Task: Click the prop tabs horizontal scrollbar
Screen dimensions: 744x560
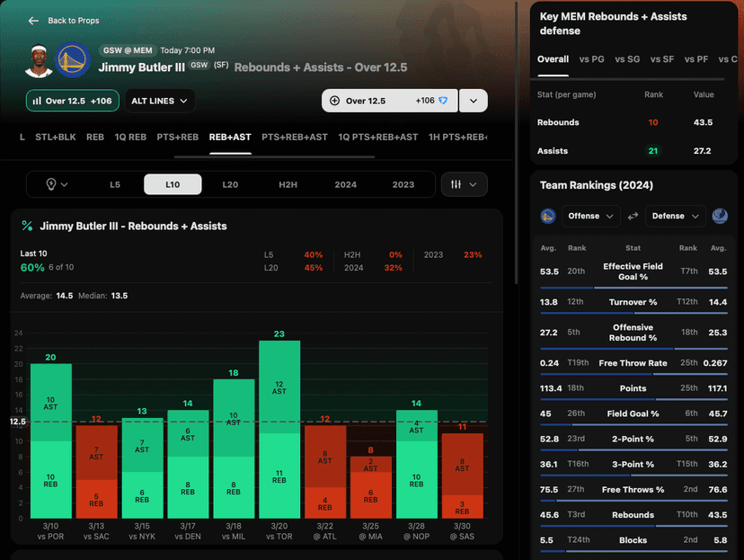Action: [x=274, y=156]
